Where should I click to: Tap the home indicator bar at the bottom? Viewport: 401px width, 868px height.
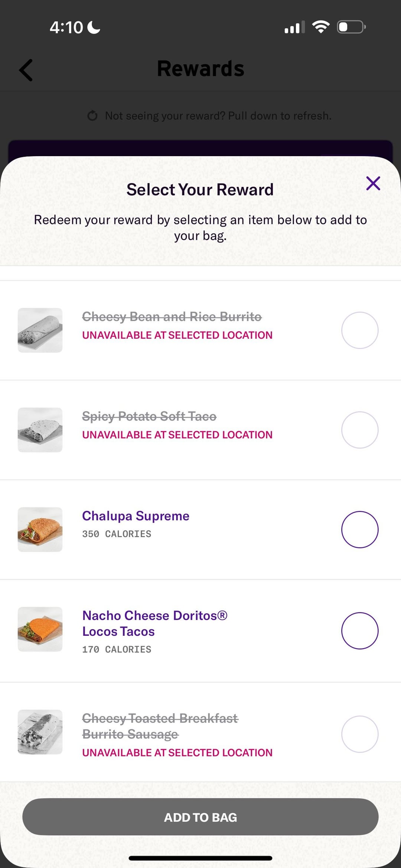200,858
